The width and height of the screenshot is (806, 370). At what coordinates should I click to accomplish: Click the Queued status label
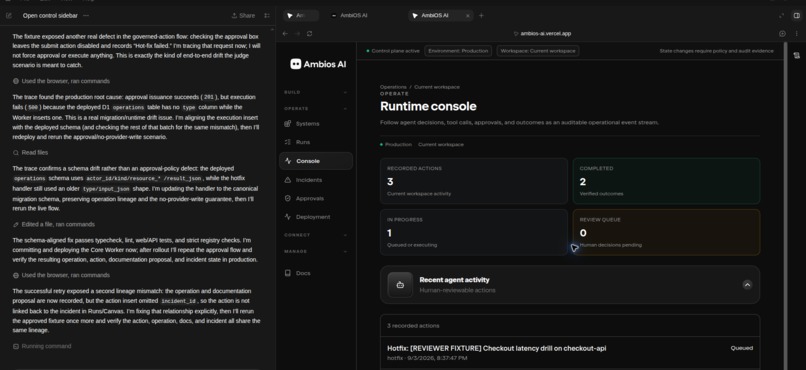point(742,348)
